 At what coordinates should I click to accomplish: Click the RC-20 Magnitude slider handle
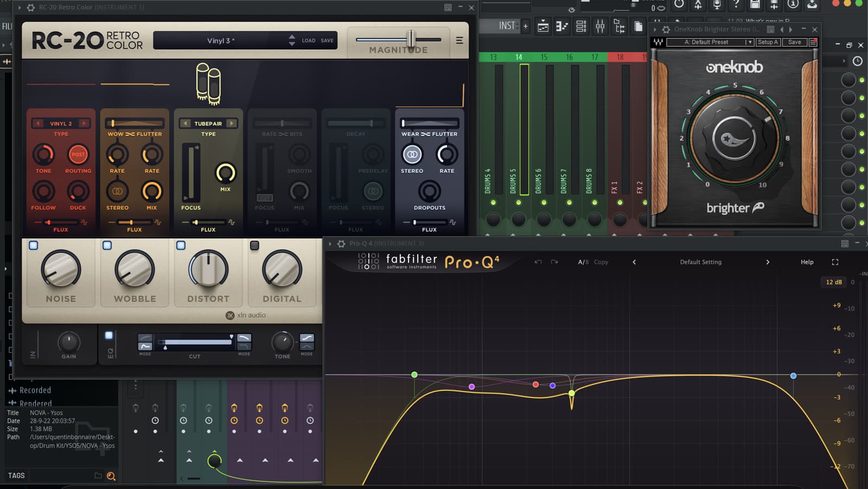click(411, 39)
